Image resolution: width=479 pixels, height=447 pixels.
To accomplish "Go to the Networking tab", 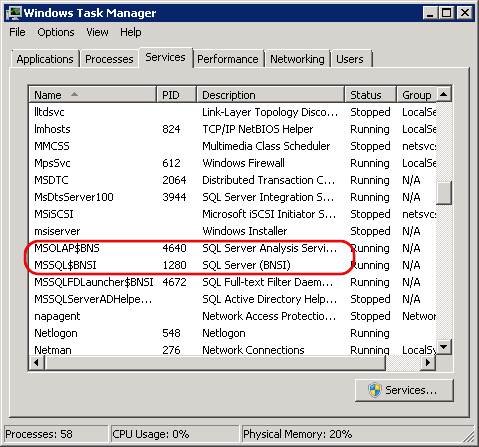I will [x=297, y=59].
